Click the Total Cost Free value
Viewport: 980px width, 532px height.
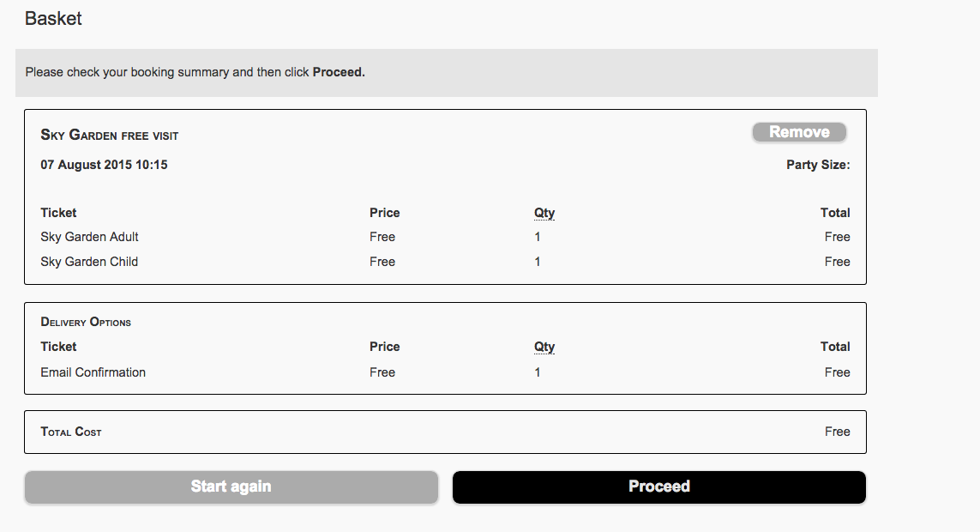(838, 432)
